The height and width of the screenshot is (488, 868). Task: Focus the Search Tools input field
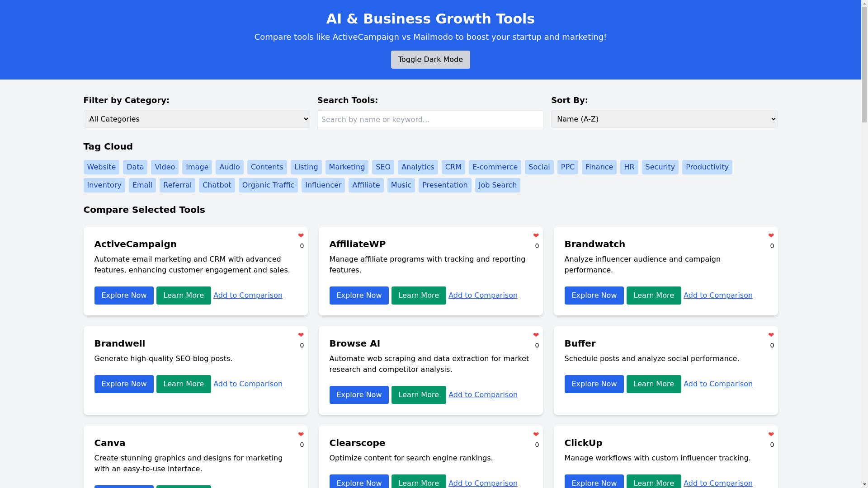(430, 120)
